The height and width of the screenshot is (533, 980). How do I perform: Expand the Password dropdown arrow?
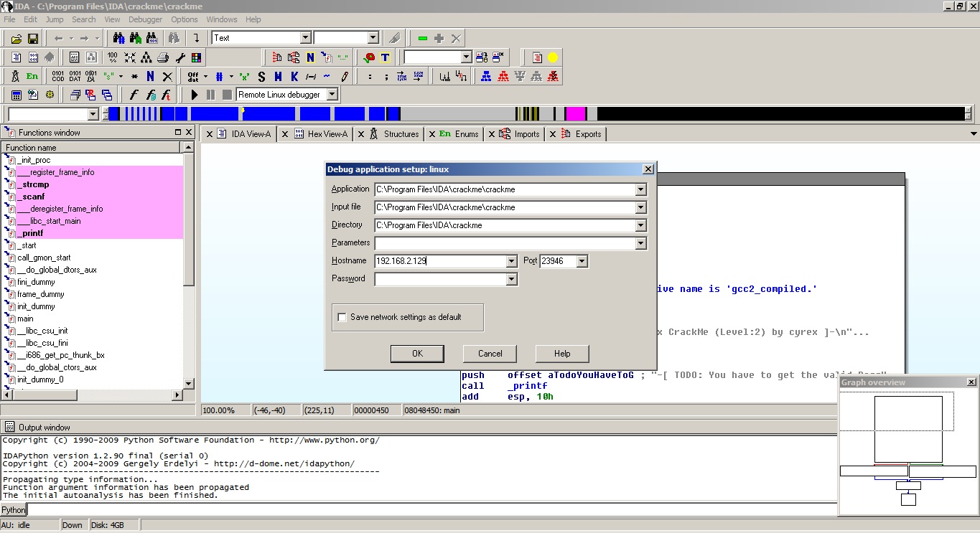click(511, 279)
